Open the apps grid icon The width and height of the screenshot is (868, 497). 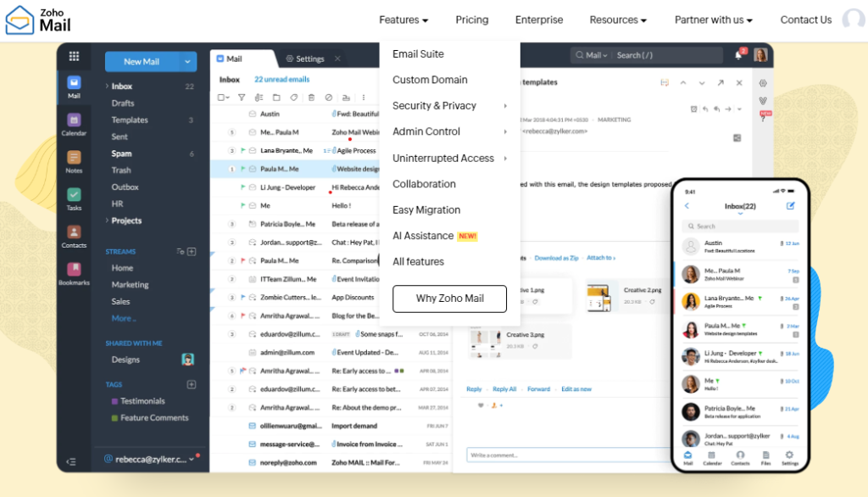[x=75, y=56]
